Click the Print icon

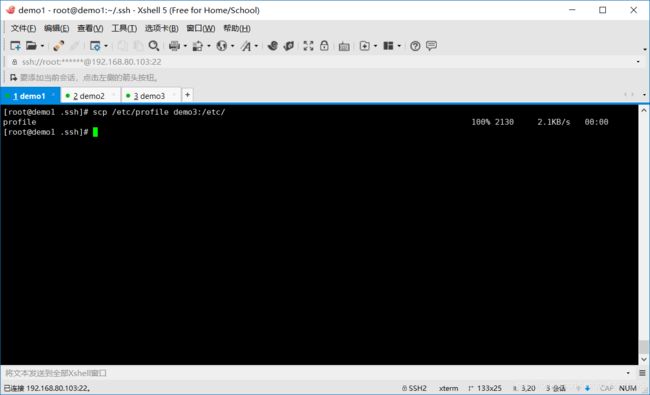tap(175, 46)
